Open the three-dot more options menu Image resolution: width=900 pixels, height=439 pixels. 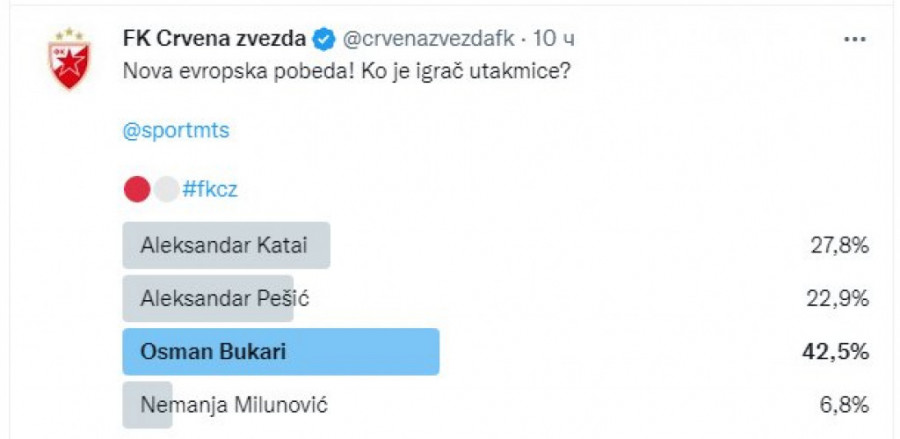click(854, 39)
